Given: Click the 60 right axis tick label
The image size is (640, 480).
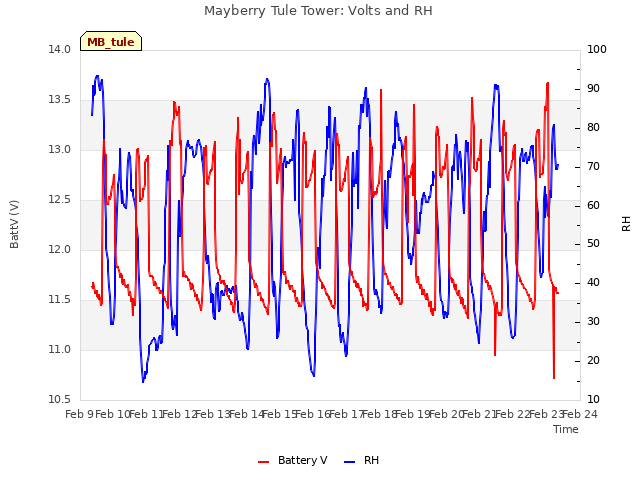Looking at the screenshot, I should (593, 205).
